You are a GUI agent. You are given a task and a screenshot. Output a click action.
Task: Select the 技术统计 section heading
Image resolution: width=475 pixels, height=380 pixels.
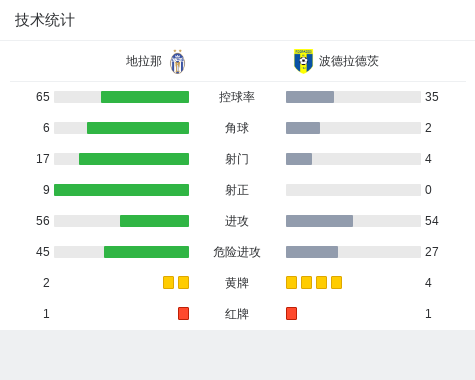coord(45,20)
